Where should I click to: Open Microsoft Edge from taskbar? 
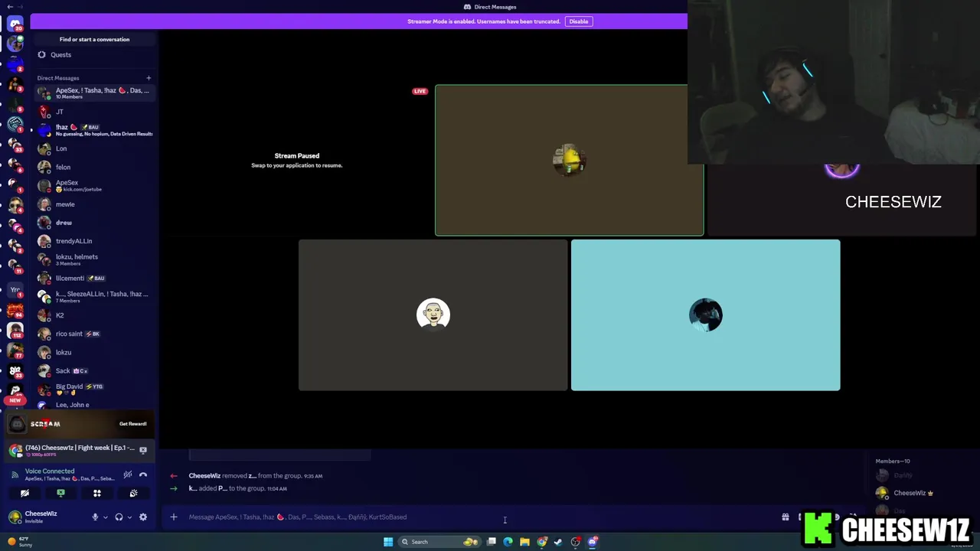coord(508,542)
